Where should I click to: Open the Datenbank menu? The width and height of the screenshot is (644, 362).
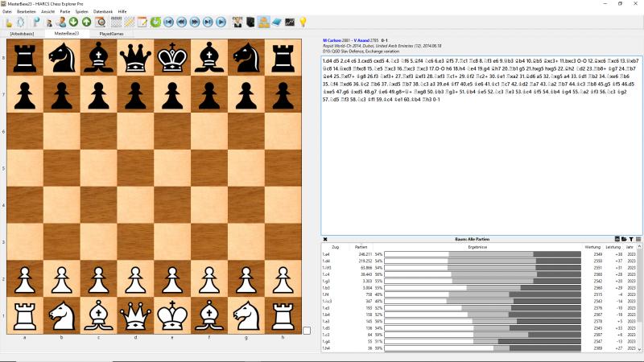coord(103,12)
